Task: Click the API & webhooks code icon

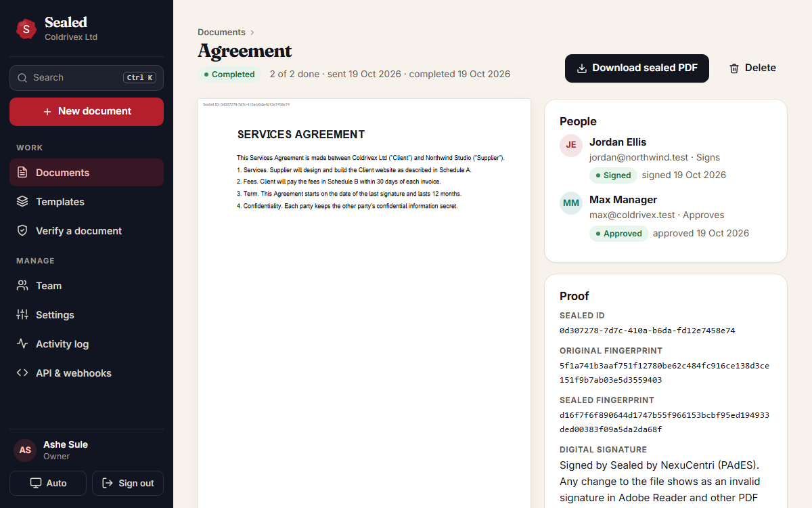Action: [x=22, y=373]
